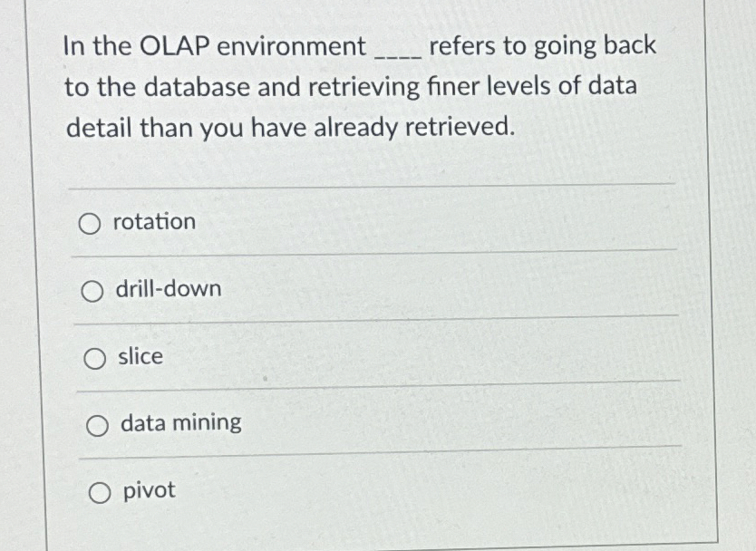Select the drill-down radio button
Image resolution: width=756 pixels, height=551 pixels.
[93, 290]
